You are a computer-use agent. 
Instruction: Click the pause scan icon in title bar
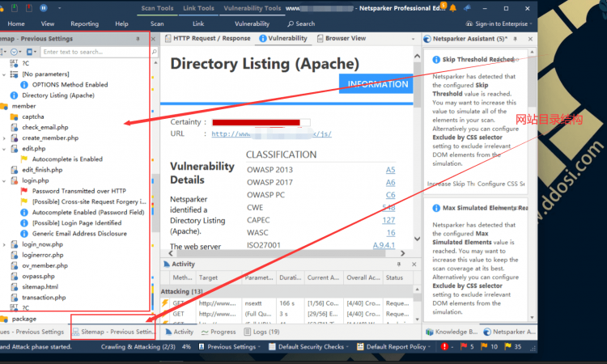coord(44,8)
